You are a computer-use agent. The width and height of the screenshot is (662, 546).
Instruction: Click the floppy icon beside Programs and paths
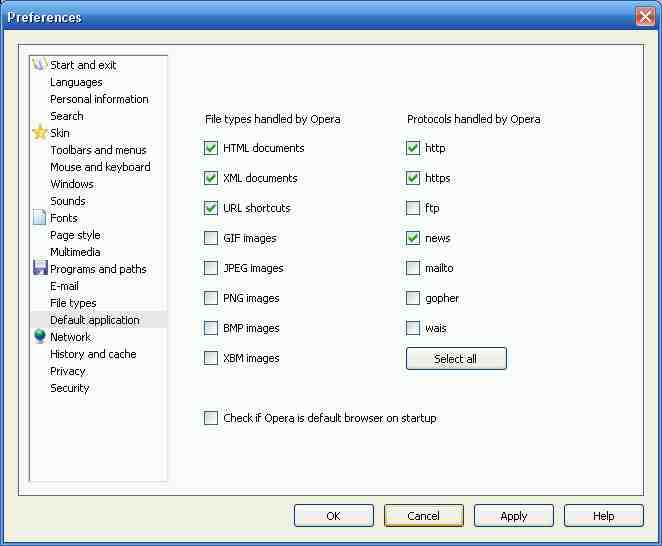coord(40,268)
